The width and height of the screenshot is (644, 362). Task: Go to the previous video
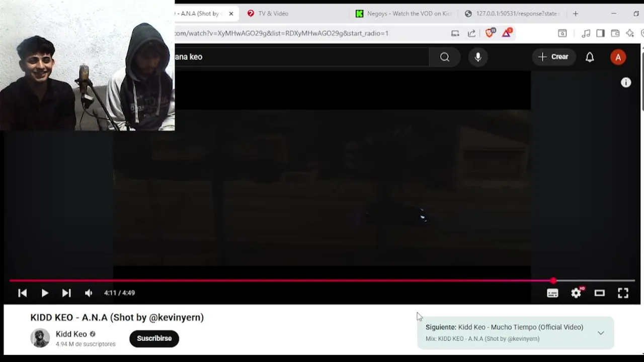22,293
